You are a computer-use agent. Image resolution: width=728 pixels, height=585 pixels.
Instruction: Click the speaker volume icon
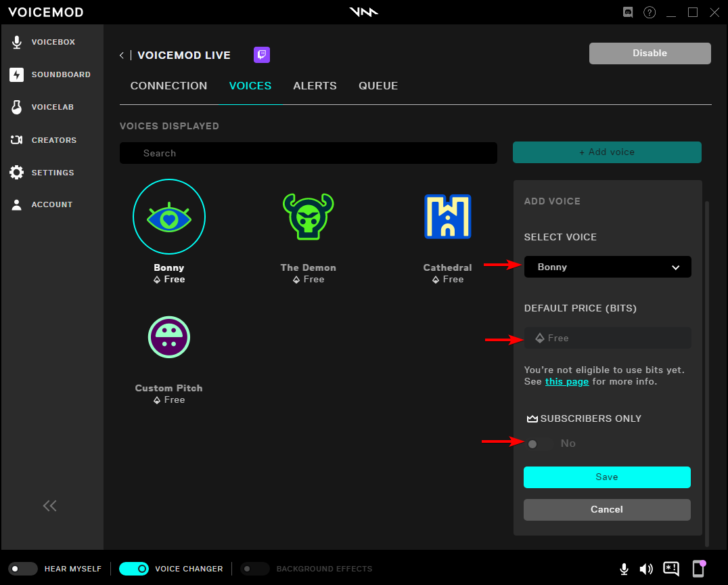pos(646,569)
